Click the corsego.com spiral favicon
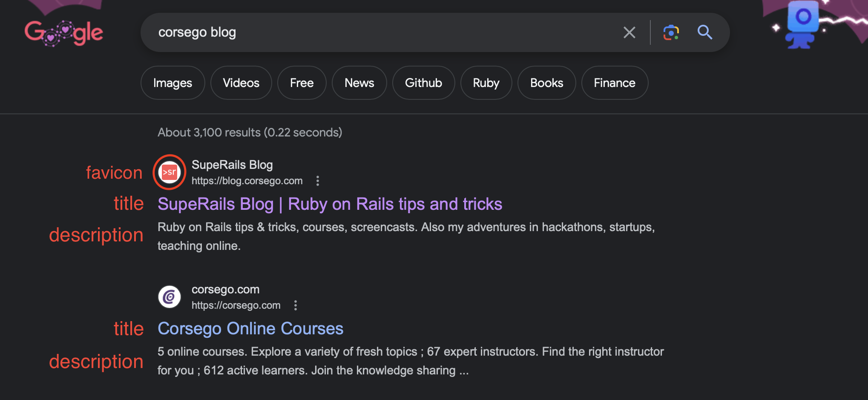Viewport: 868px width, 400px height. pos(170,297)
